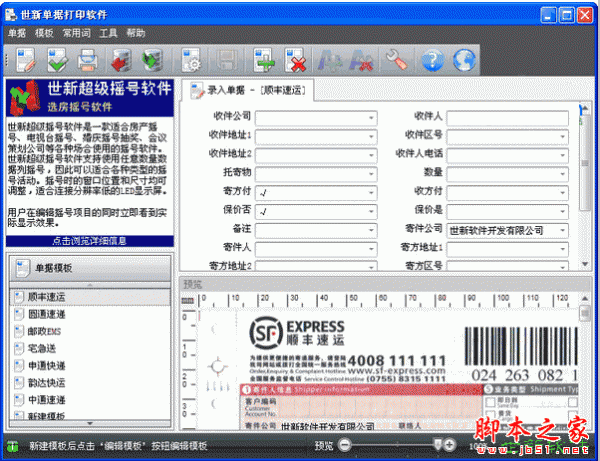Select 申通快递 template in list
Screen dimensions: 600x461
click(x=90, y=366)
